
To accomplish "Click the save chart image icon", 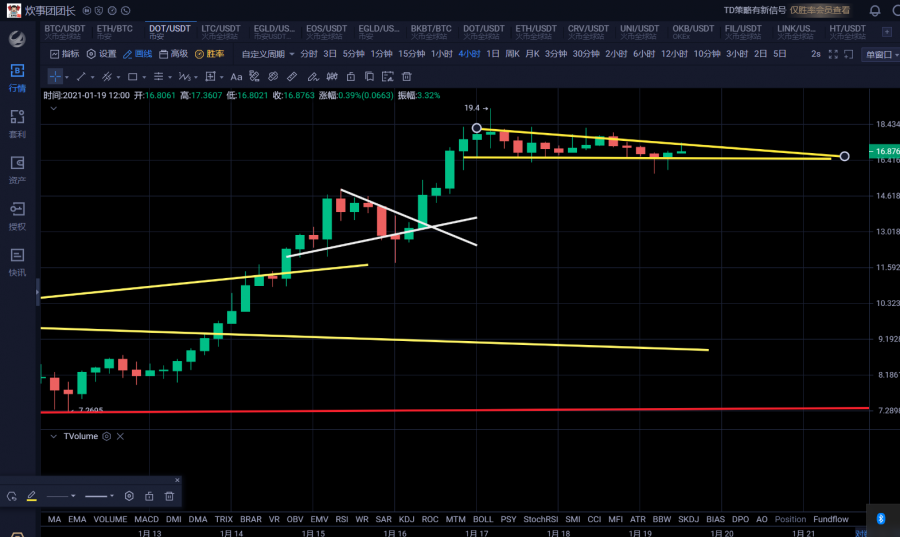I will [388, 76].
